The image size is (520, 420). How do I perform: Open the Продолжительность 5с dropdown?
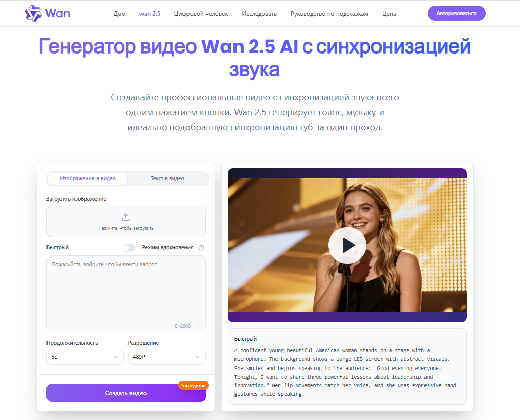click(x=85, y=357)
